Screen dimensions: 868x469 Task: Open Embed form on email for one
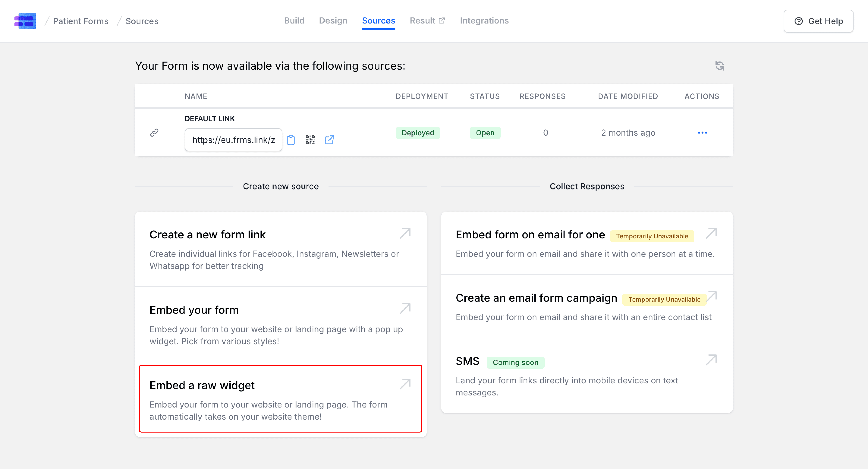(x=587, y=243)
